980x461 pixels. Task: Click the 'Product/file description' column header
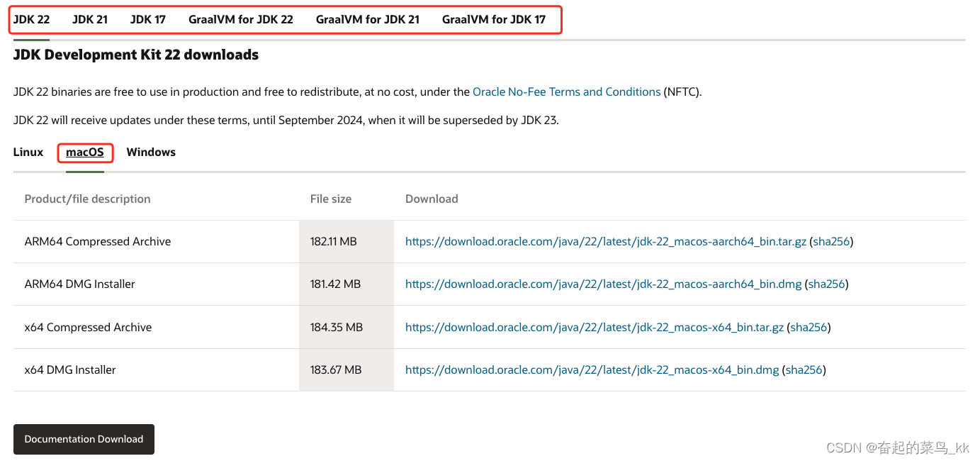(87, 199)
